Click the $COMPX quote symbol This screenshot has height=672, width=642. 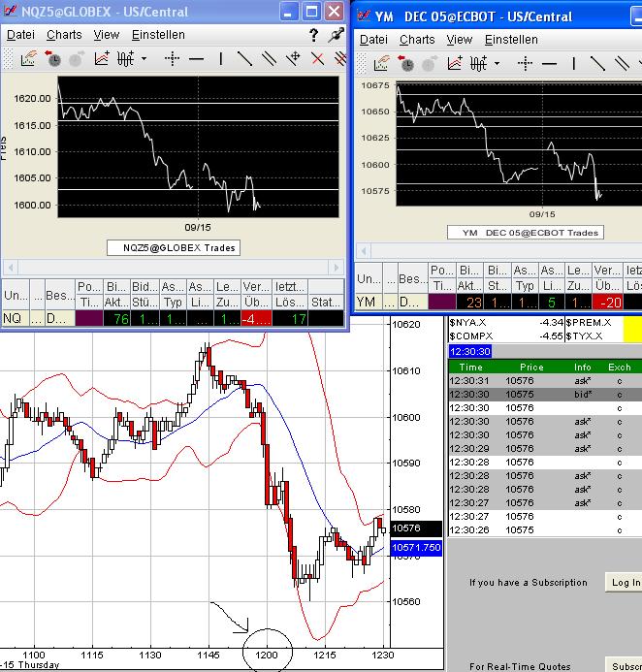pos(471,336)
